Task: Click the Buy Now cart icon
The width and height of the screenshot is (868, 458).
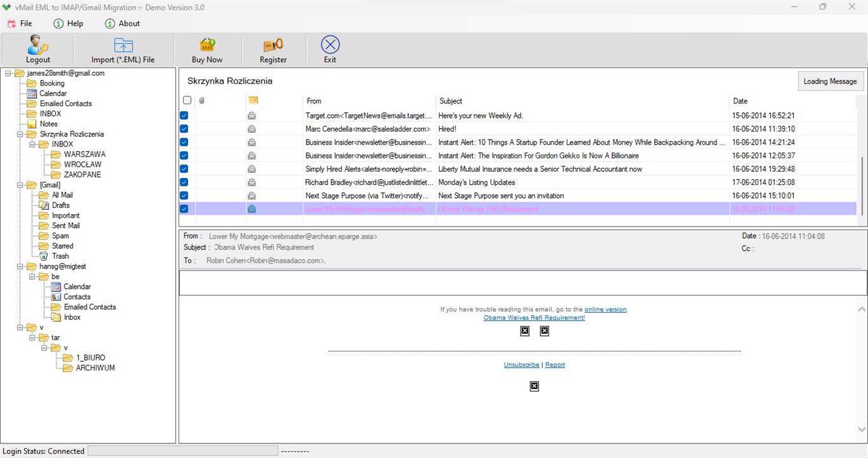Action: click(206, 45)
